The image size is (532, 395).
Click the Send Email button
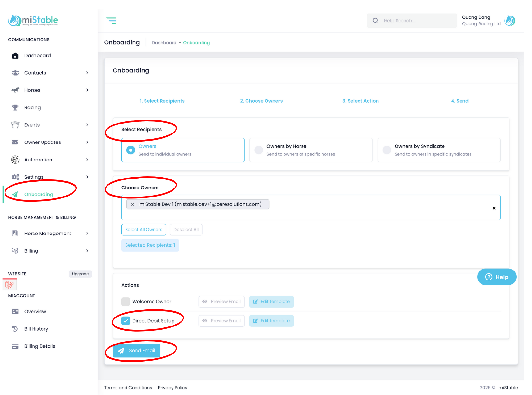(136, 350)
